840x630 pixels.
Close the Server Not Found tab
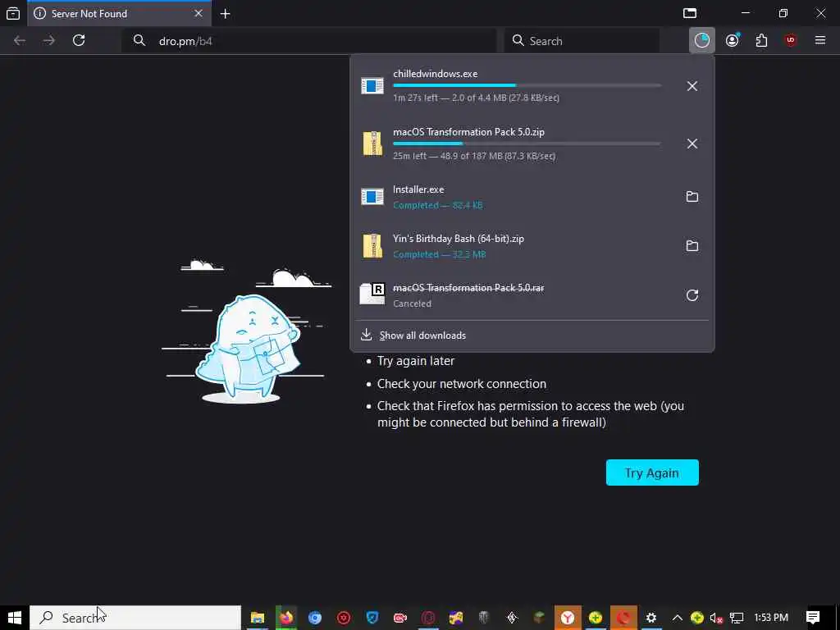pos(199,13)
